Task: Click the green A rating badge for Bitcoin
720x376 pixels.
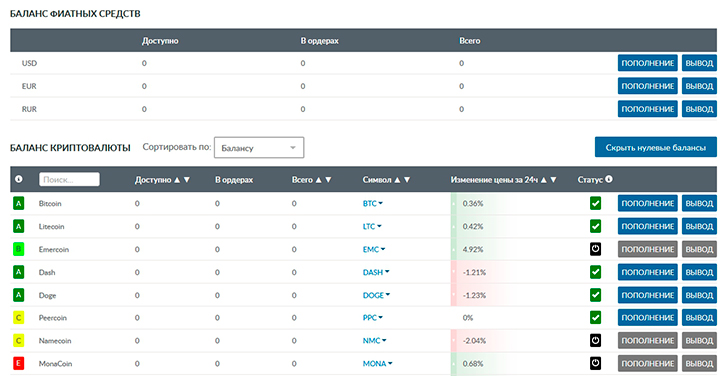Action: pos(18,203)
